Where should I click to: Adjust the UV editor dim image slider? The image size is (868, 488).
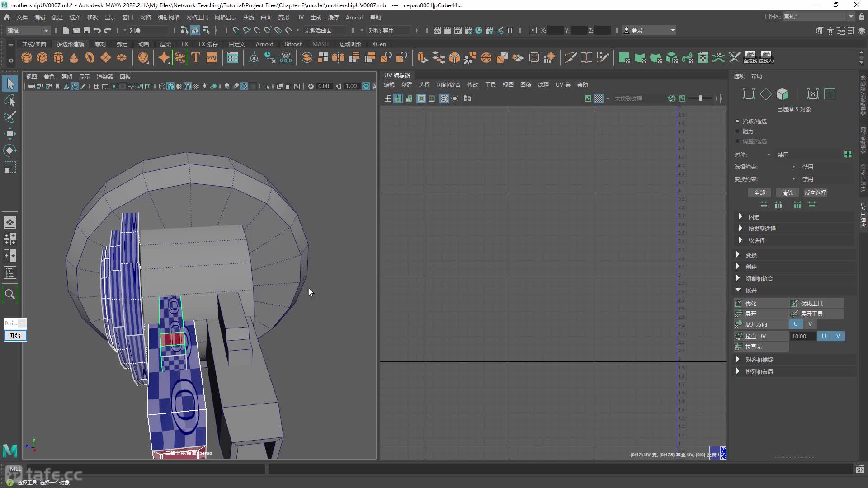701,99
